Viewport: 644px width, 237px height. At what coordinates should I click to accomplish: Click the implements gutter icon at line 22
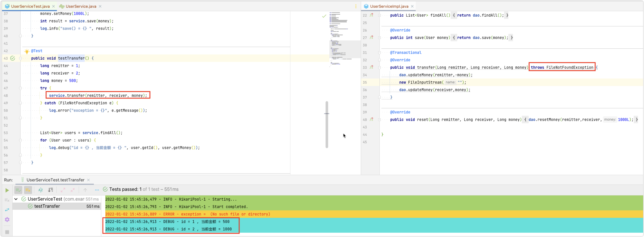coord(371,15)
